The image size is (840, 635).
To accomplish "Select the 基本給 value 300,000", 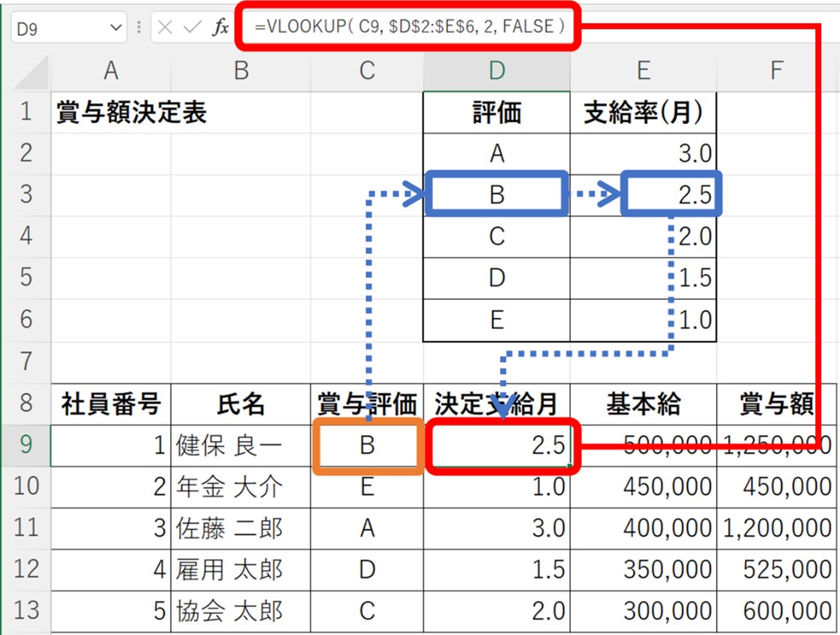I will 643,611.
